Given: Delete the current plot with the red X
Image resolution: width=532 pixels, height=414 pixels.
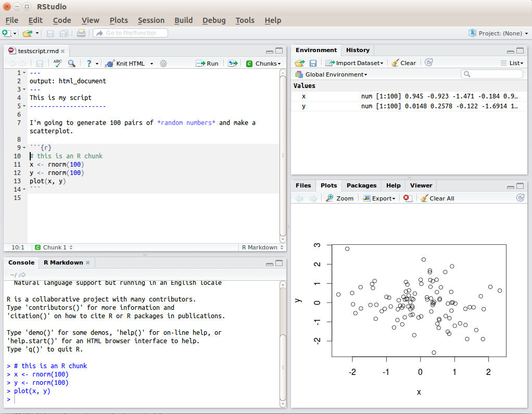Looking at the screenshot, I should pos(407,198).
